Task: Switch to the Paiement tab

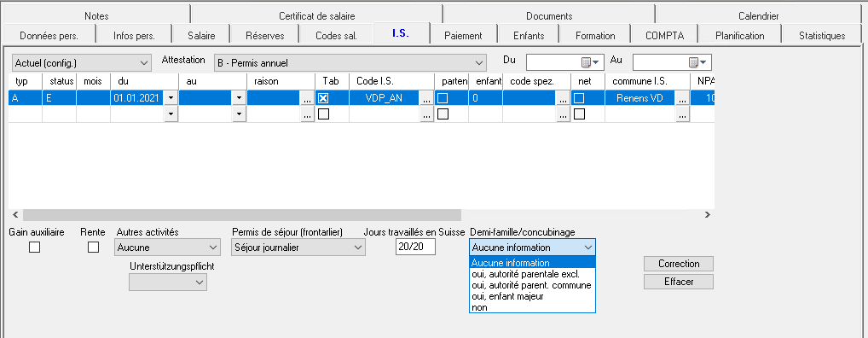Action: [x=463, y=36]
